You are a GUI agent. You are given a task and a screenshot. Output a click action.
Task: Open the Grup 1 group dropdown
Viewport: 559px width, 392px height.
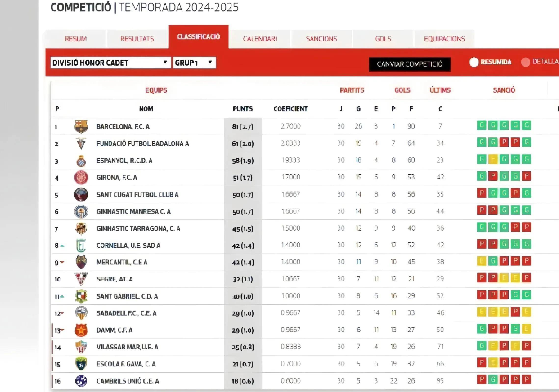(194, 63)
